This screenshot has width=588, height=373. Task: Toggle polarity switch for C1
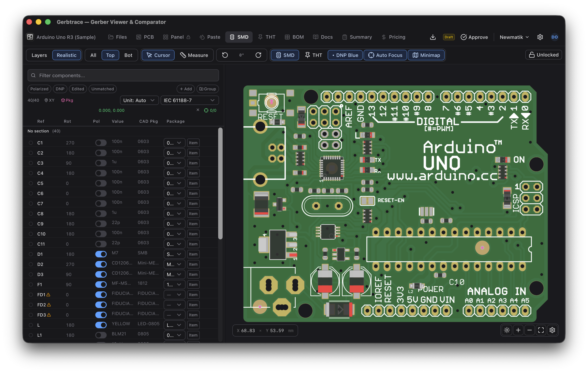(101, 143)
